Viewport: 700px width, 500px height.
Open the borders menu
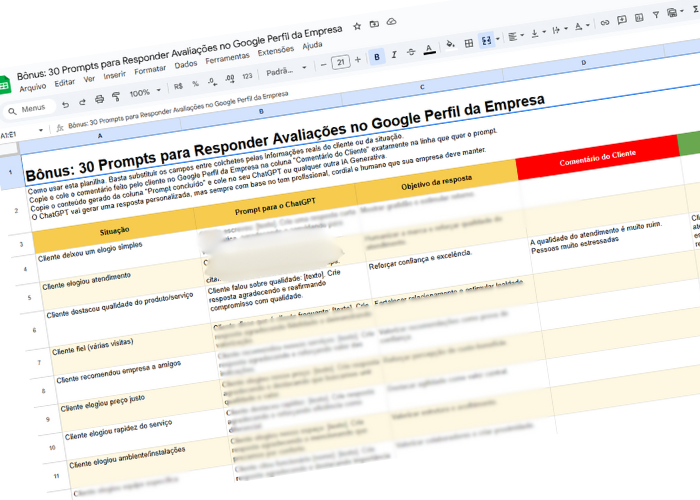(x=469, y=43)
